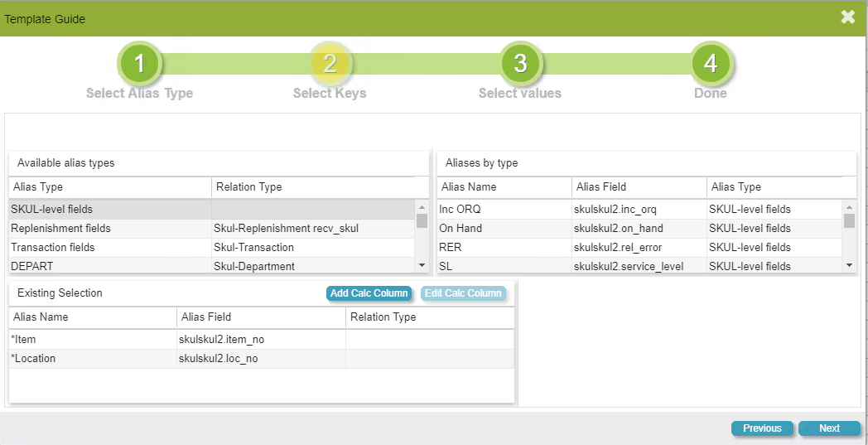Click the step 2 Select Keys circle

pyautogui.click(x=330, y=64)
